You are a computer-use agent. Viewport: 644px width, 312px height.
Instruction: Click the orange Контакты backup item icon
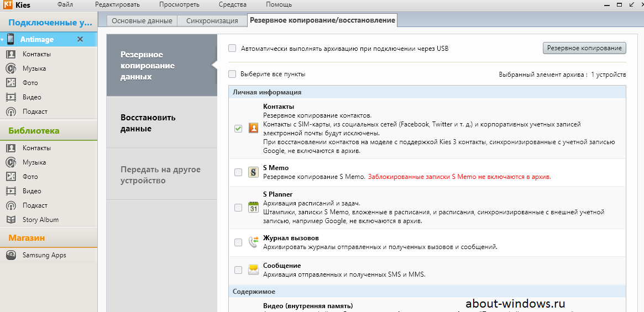(253, 129)
